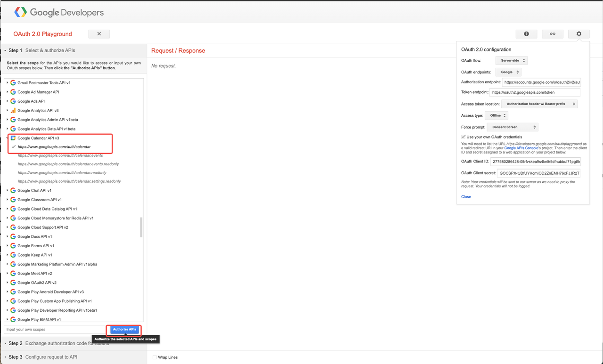Click the Google Calendar API calendar icon
This screenshot has height=364, width=603.
[13, 138]
